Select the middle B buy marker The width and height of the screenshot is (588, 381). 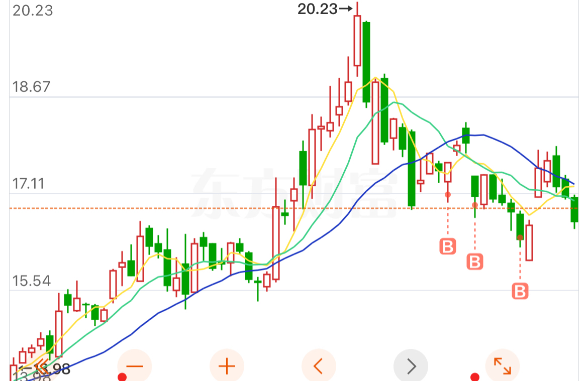(x=475, y=262)
